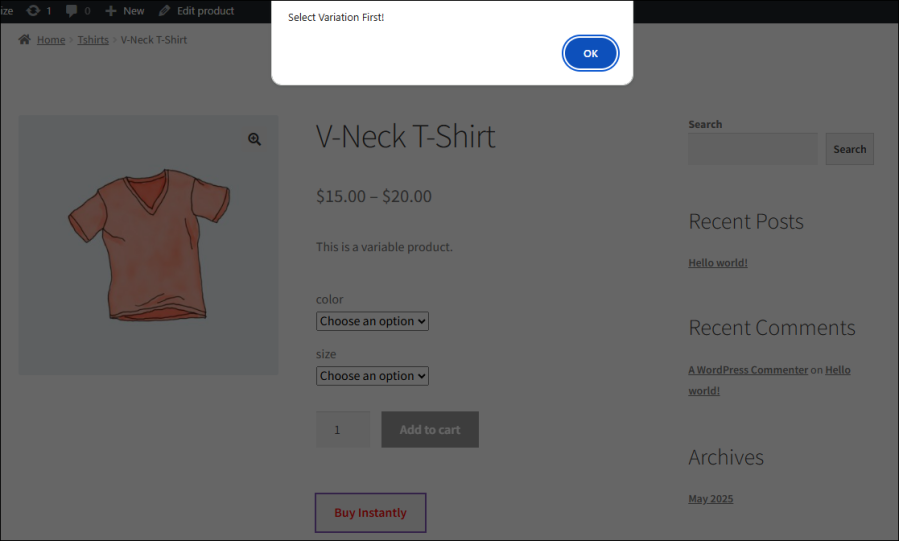This screenshot has width=899, height=541.
Task: Go to the Tshirts breadcrumb link
Action: (93, 40)
